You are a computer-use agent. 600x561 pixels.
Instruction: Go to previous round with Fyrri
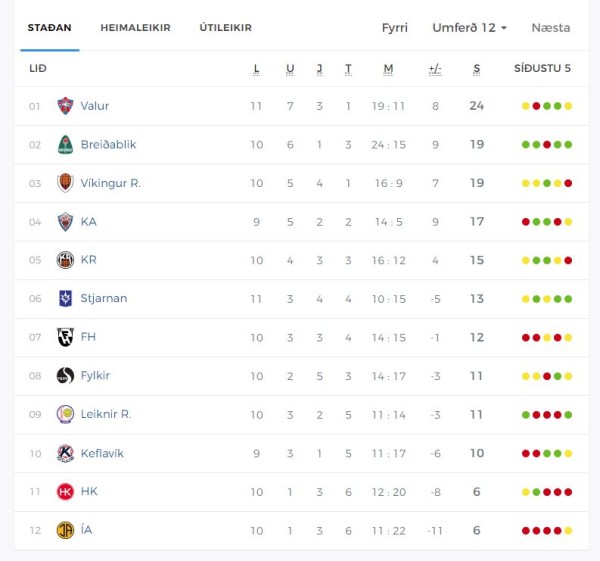(x=395, y=28)
